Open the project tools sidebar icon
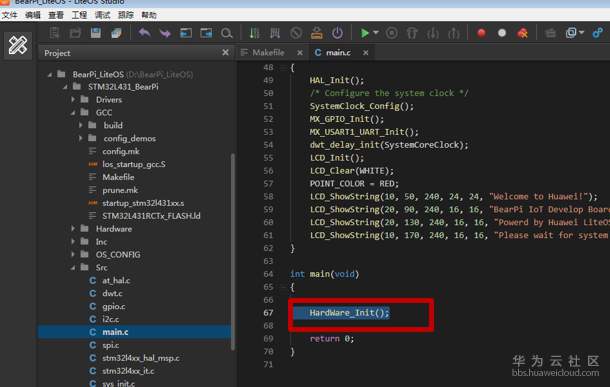This screenshot has height=387, width=610. 18,45
